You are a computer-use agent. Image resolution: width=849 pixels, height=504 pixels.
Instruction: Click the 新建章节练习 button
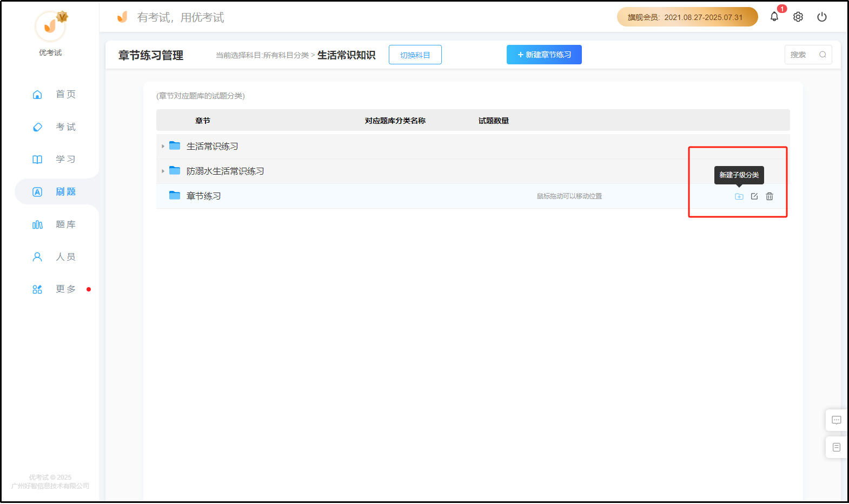pos(544,55)
